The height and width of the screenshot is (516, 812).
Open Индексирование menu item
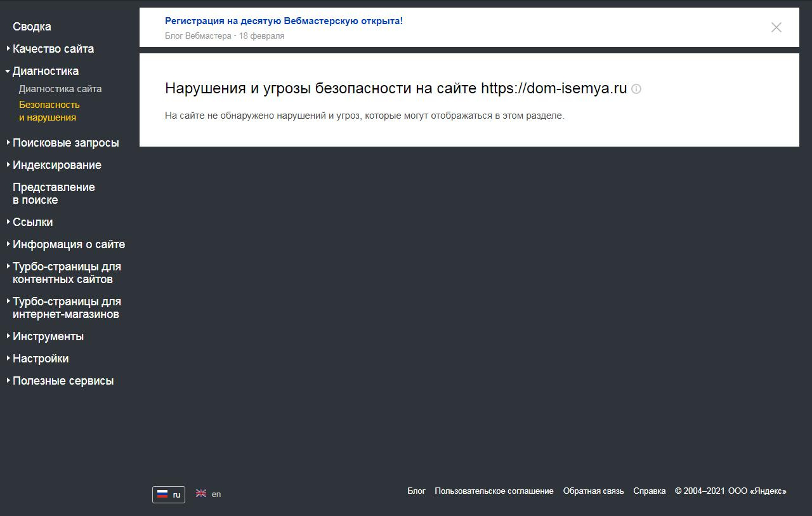point(57,165)
